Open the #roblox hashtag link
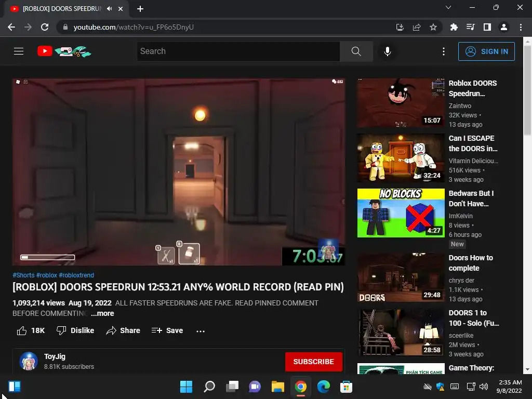The height and width of the screenshot is (399, 532). [46, 275]
